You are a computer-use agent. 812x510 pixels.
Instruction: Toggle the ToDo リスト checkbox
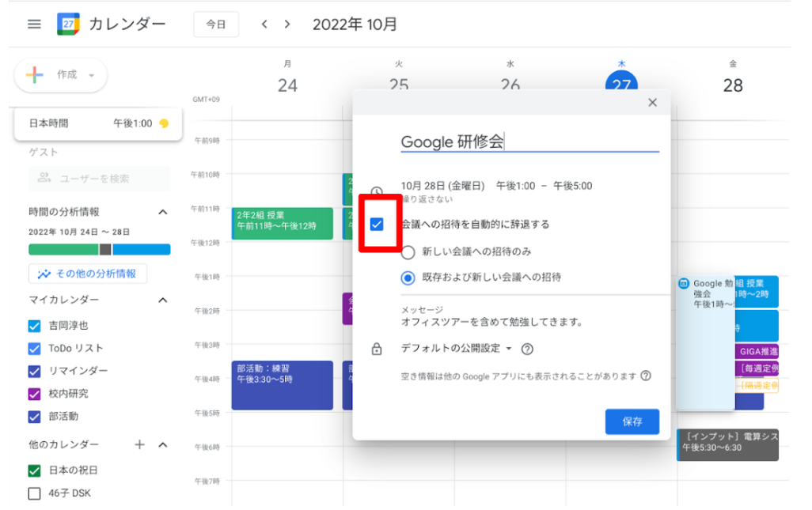[x=34, y=349]
